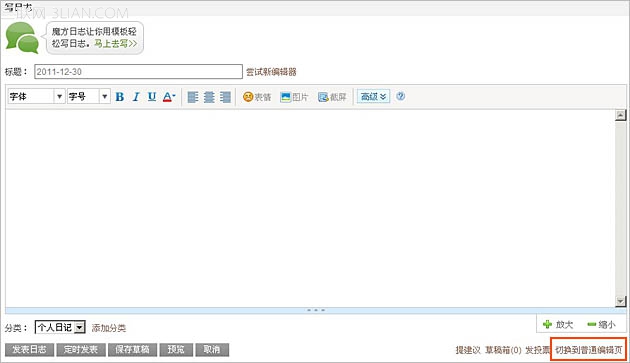630x363 pixels.
Task: Align text to the right
Action: pos(225,97)
